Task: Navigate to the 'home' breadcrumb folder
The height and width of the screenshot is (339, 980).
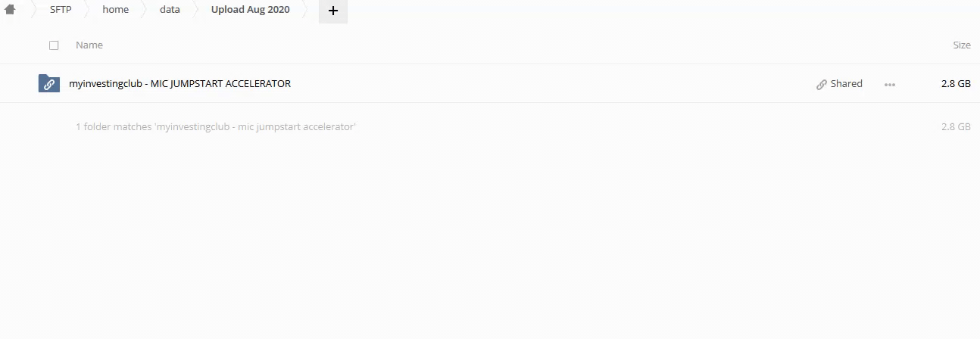Action: (116, 10)
